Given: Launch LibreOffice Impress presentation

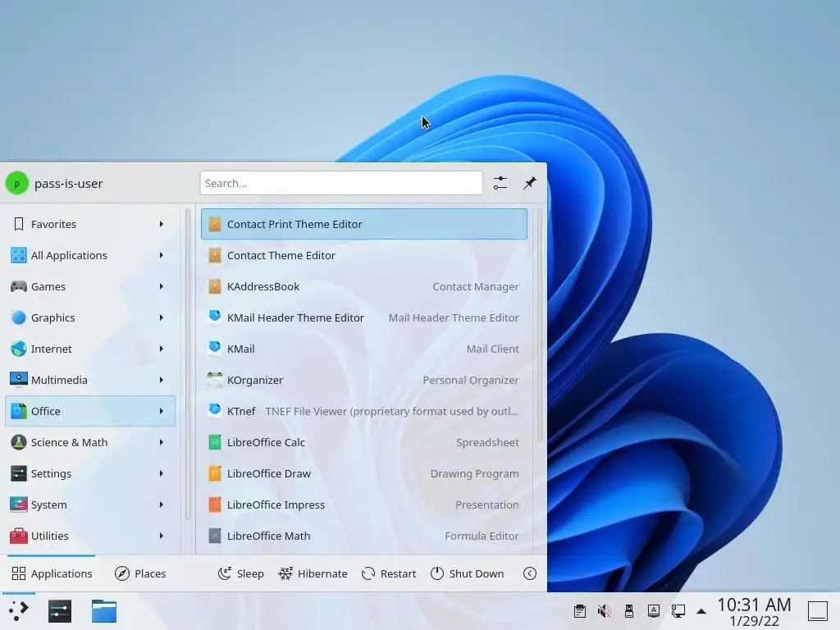Looking at the screenshot, I should 363,504.
